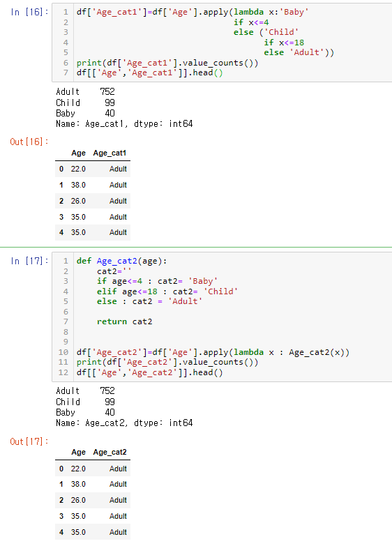Click the 'if age<=4 : cat2= Baby' line

pos(157,281)
